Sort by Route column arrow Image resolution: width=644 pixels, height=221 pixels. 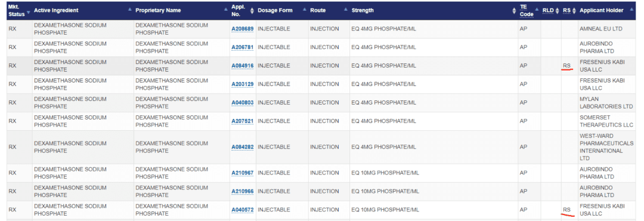(345, 9)
